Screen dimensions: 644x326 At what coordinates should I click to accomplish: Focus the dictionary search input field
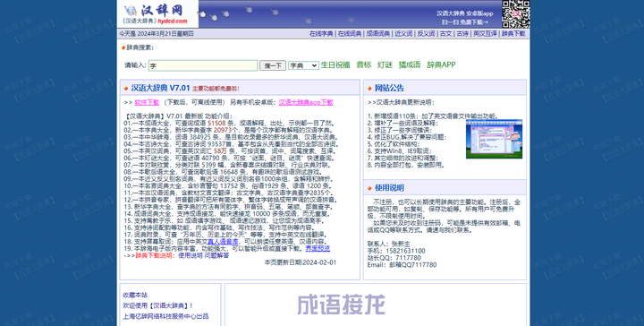point(203,65)
